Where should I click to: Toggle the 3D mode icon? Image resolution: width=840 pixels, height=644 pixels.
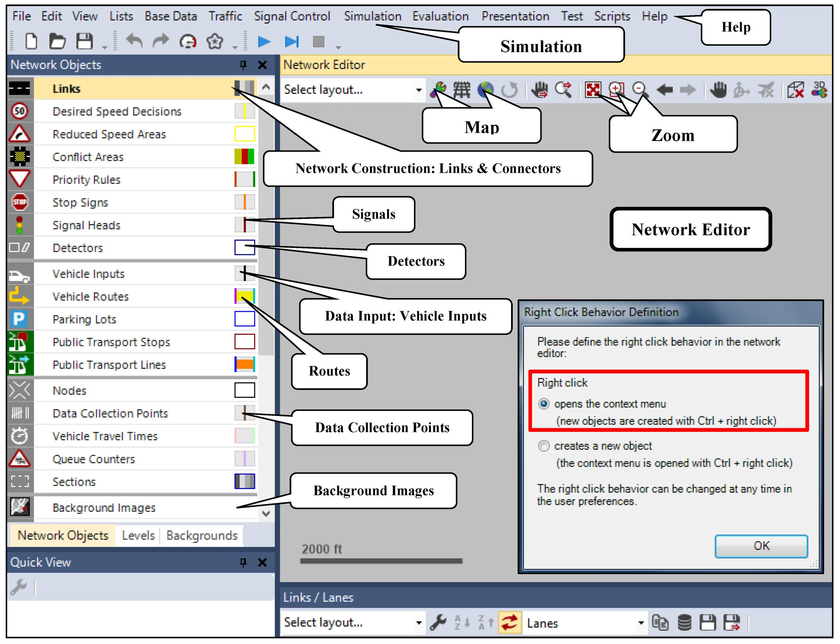pyautogui.click(x=819, y=90)
